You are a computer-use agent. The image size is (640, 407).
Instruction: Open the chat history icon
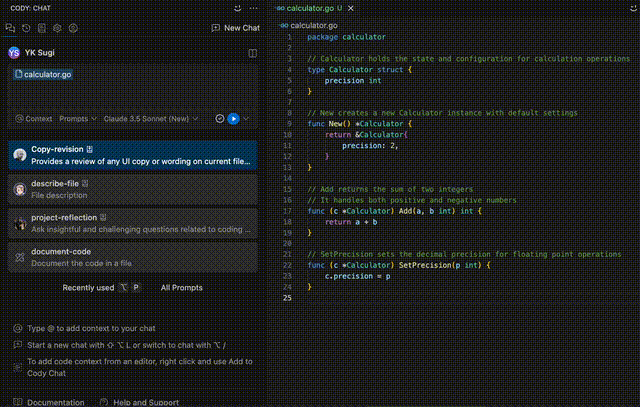tap(26, 28)
